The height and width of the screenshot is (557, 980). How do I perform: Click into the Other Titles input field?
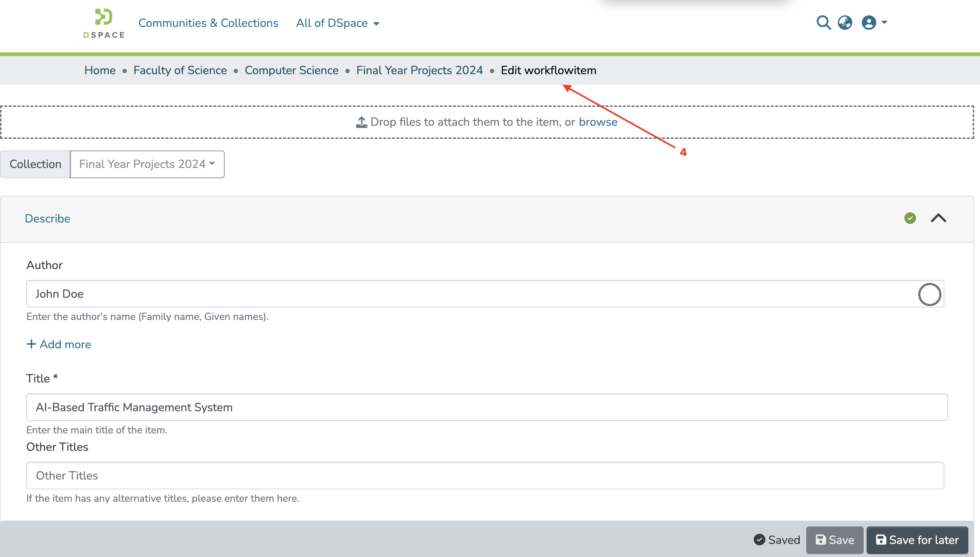tap(485, 476)
